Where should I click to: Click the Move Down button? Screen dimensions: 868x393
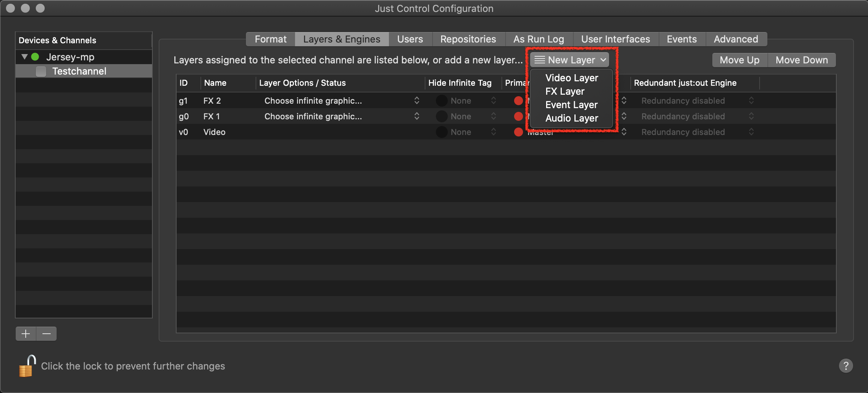[x=802, y=60]
